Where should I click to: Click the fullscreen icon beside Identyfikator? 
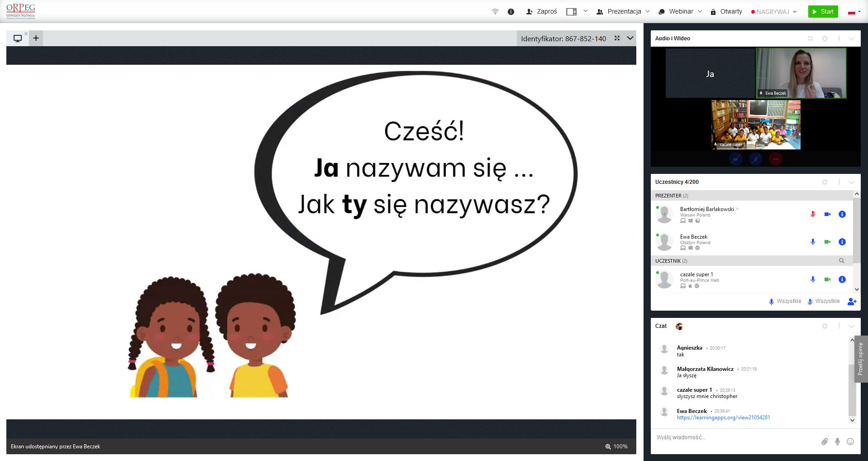point(617,38)
